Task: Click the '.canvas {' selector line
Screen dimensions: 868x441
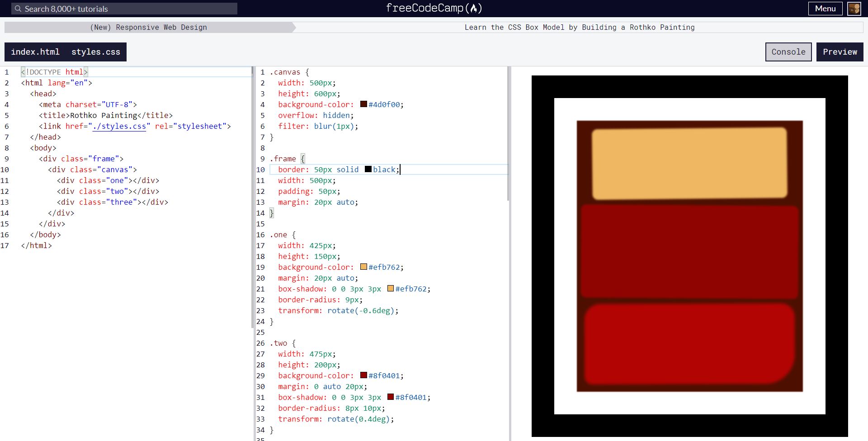Action: [289, 72]
